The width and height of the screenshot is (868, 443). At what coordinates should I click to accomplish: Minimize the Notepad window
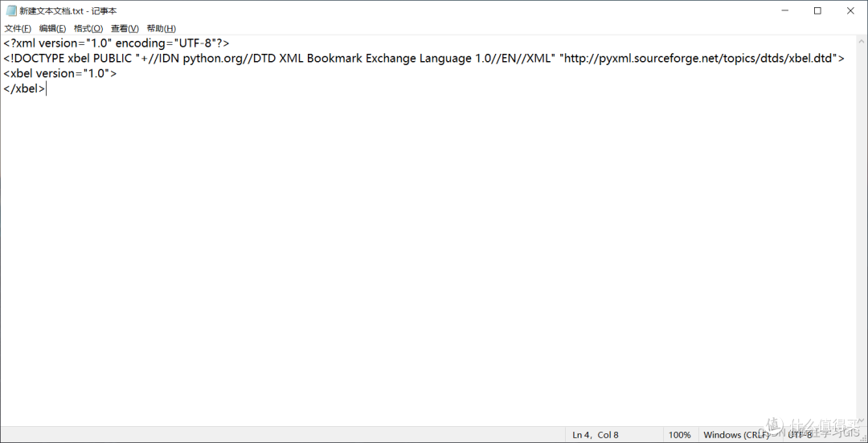tap(785, 10)
